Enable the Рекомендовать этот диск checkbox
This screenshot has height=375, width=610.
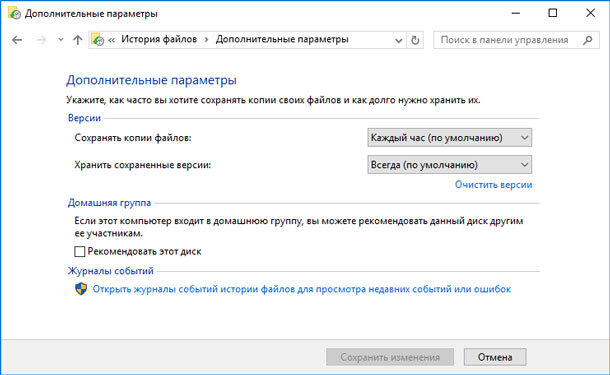(79, 251)
